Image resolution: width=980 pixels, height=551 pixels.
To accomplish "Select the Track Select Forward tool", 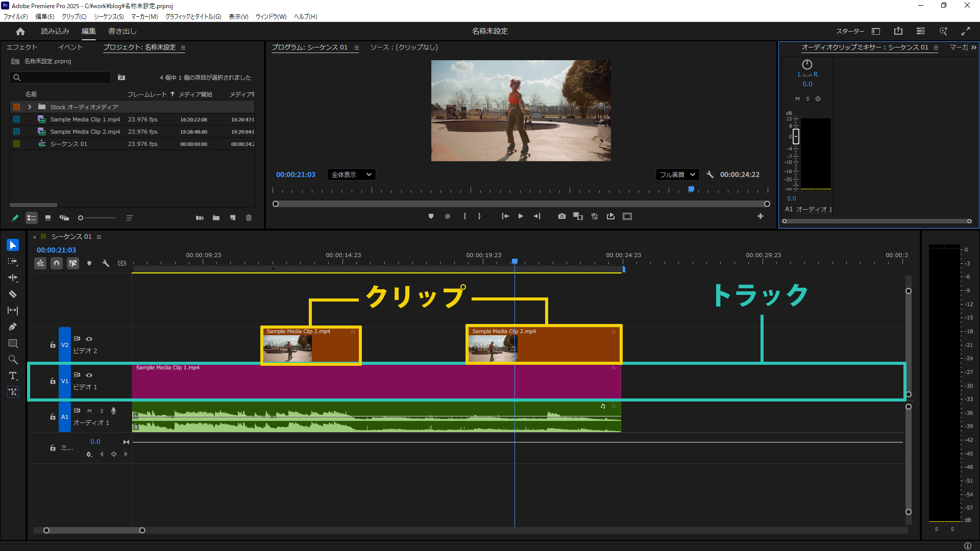I will [13, 262].
